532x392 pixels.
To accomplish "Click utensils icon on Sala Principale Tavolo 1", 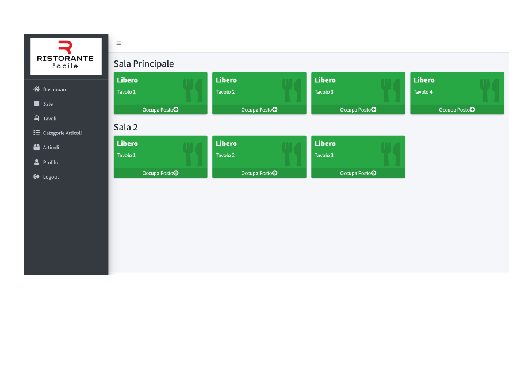I will [x=193, y=90].
